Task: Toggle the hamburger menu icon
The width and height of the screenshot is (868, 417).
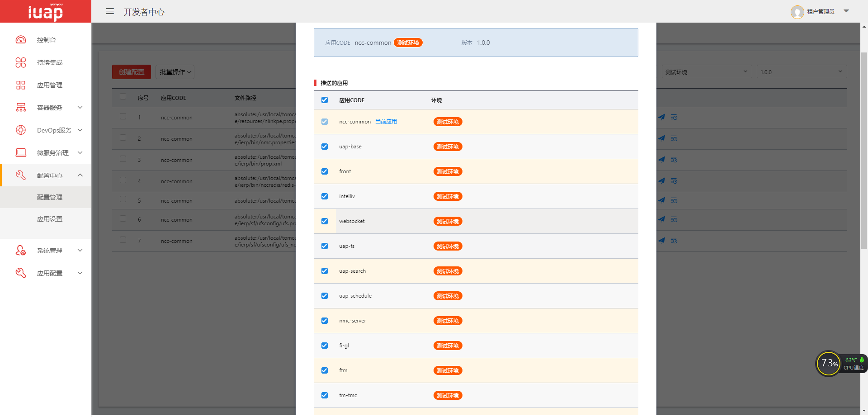Action: [x=110, y=11]
